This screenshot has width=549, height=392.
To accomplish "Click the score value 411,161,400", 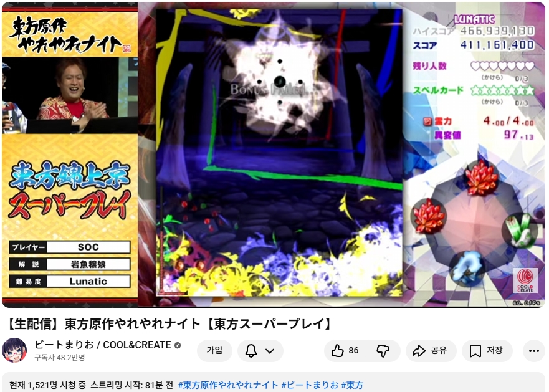I will tap(497, 45).
